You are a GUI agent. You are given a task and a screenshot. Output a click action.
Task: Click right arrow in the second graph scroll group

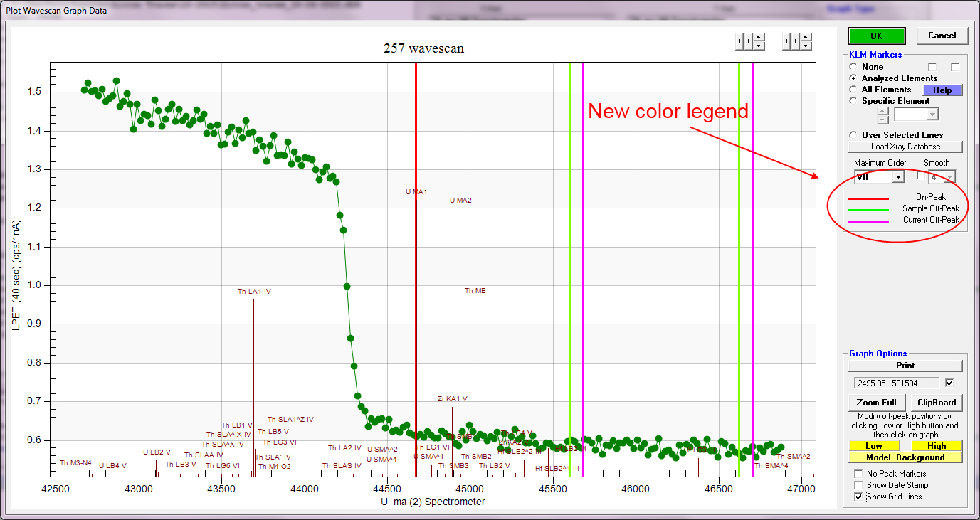pyautogui.click(x=795, y=41)
